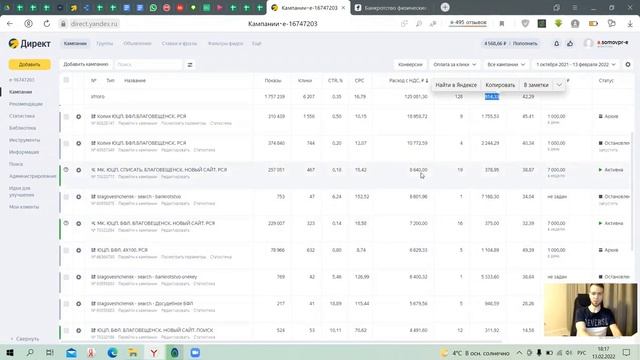640x360 pixels.
Task: Open the browser Protect shield icon
Action: pyautogui.click(x=525, y=24)
